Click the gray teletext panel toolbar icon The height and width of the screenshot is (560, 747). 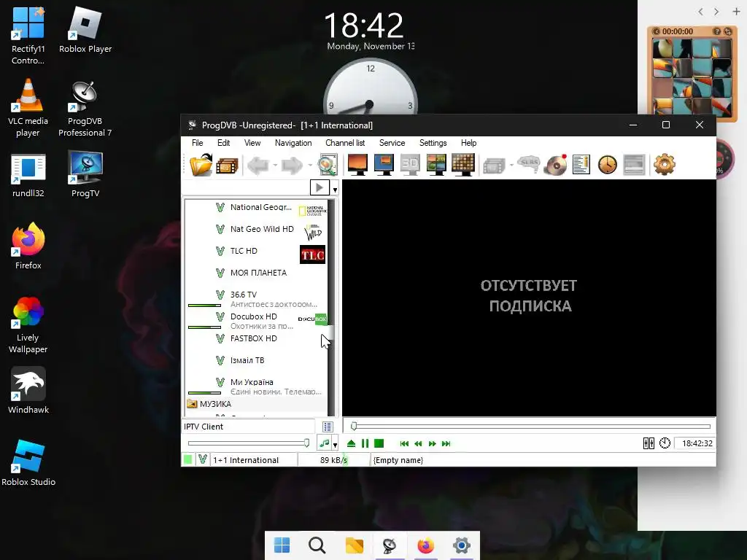pyautogui.click(x=634, y=165)
